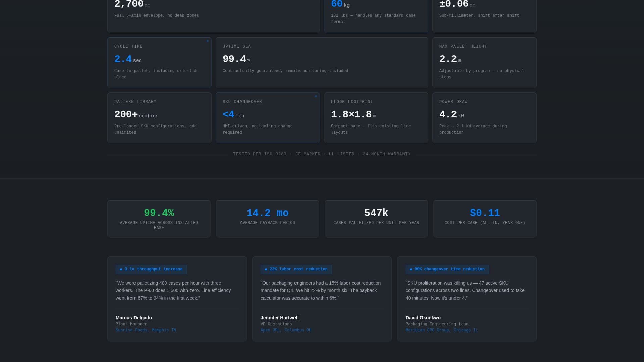The width and height of the screenshot is (644, 362).
Task: Select the 14.2 mo payback period stat tile
Action: 267,219
